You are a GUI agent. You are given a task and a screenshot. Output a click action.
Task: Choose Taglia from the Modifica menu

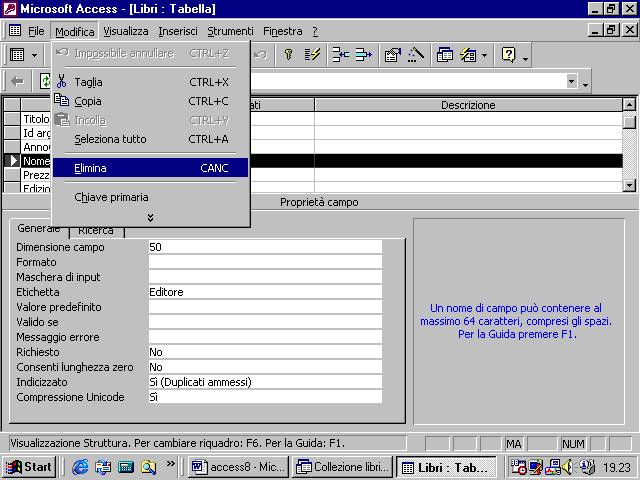click(150, 82)
